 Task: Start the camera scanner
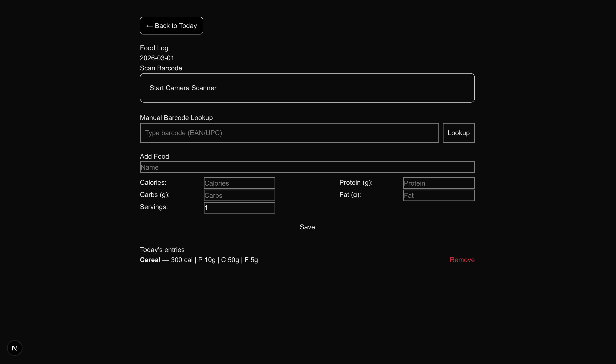coord(307,88)
